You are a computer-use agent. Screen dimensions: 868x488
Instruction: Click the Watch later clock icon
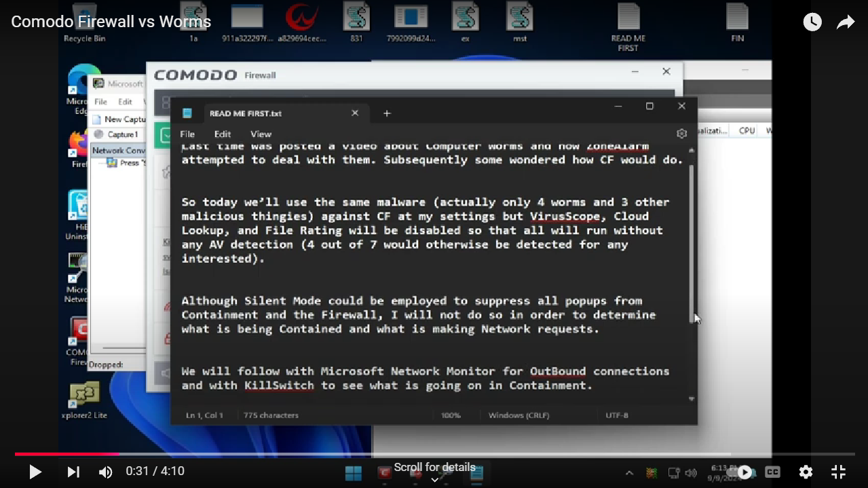[812, 22]
